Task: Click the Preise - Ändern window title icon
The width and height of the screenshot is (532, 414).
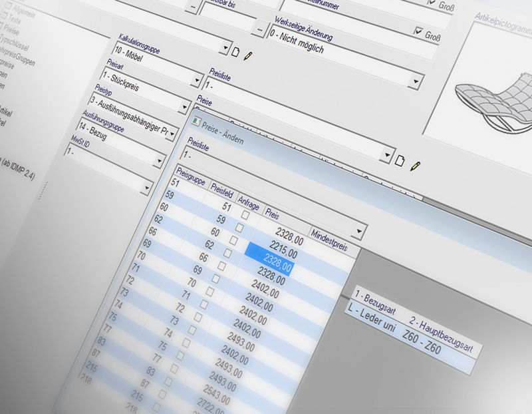Action: (196, 122)
